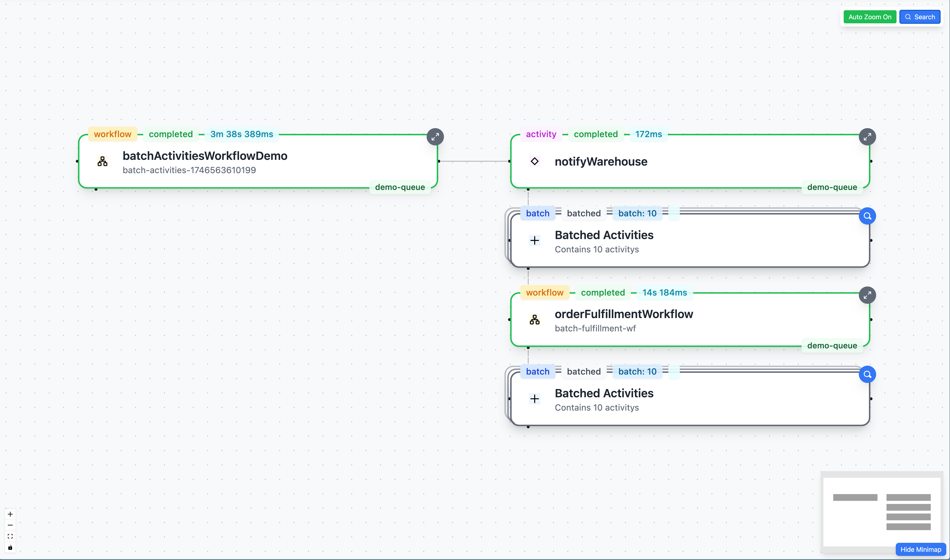Click the demo-queue badge on batchActivitiesWorkflowDemo
Viewport: 950px width, 560px height.
tap(400, 187)
